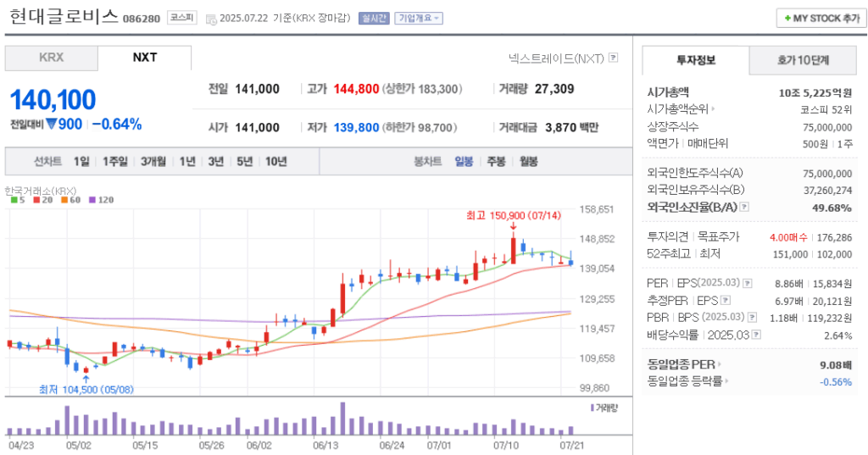This screenshot has width=868, height=455.
Task: Click the stock code 086280
Action: click(x=142, y=19)
